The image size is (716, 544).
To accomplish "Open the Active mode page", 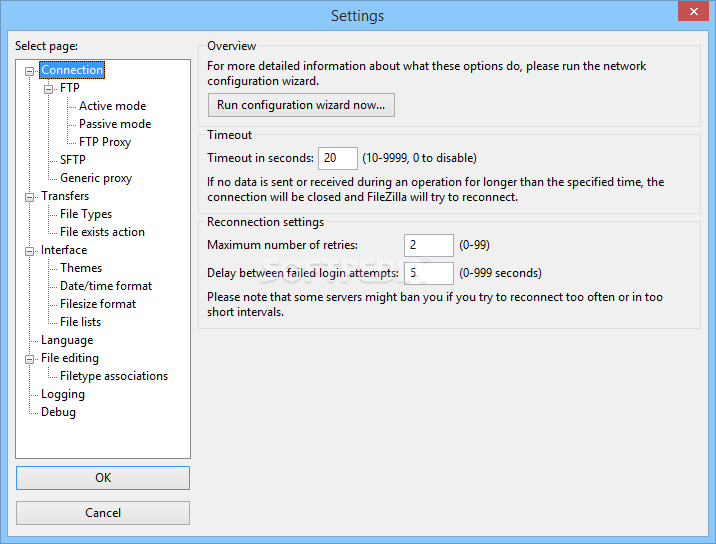I will click(x=112, y=106).
